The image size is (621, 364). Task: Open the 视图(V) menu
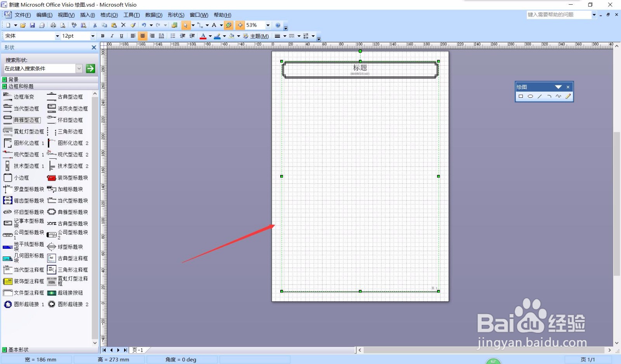66,15
